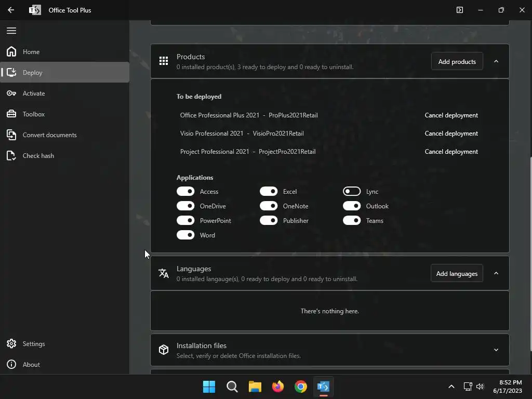
Task: Click the Installation files box icon
Action: (164, 350)
